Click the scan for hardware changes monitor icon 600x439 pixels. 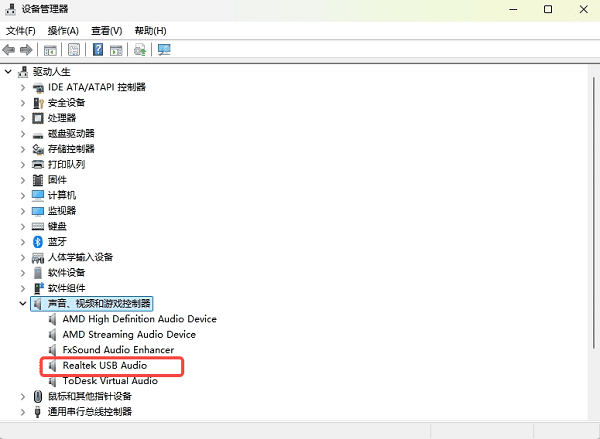coord(164,50)
